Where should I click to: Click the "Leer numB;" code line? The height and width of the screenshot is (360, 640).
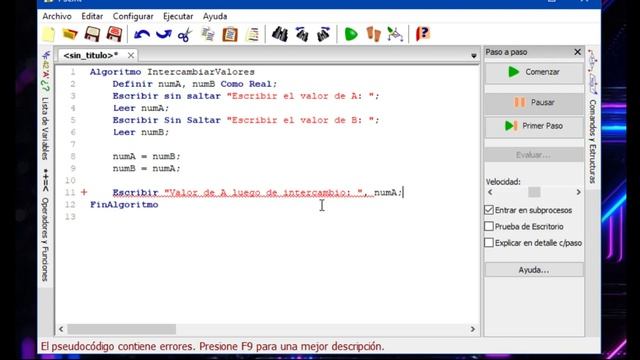(x=141, y=132)
